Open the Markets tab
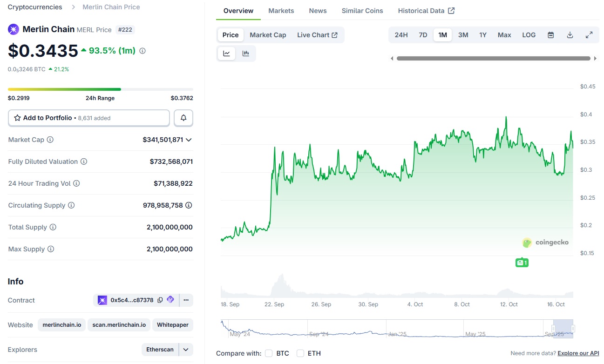This screenshot has width=604, height=364. (x=281, y=11)
